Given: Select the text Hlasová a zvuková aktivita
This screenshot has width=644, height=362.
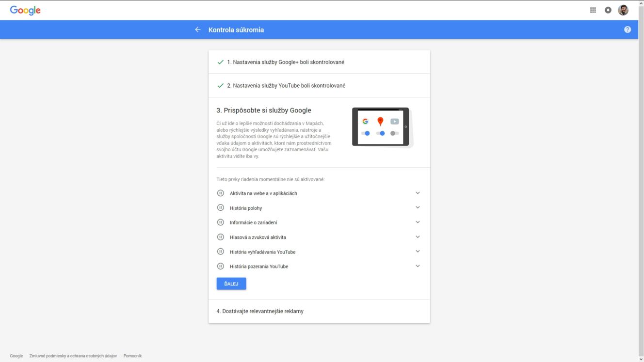Looking at the screenshot, I should 258,237.
